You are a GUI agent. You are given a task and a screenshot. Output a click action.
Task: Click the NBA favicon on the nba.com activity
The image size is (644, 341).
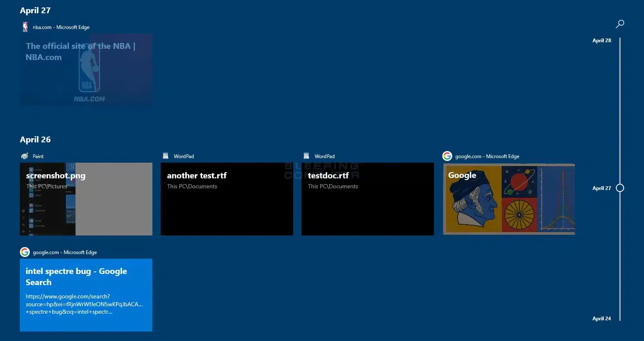25,27
